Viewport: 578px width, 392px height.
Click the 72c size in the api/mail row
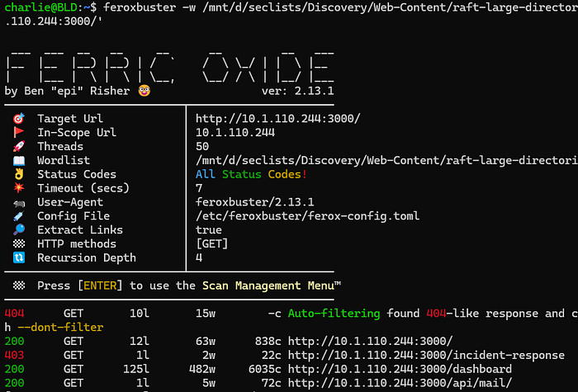point(272,383)
